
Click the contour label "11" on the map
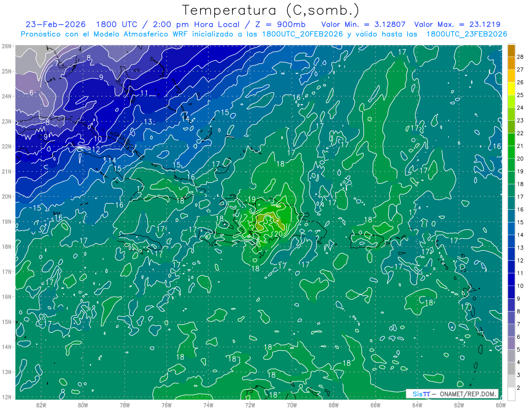[x=144, y=93]
